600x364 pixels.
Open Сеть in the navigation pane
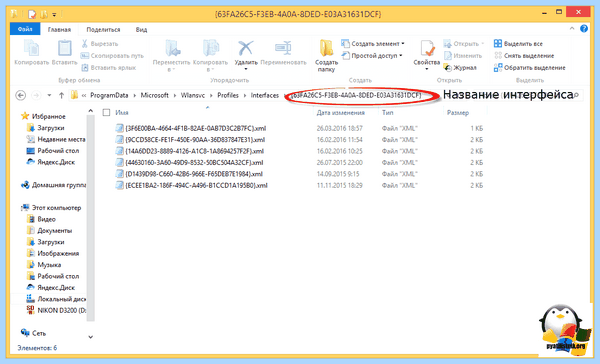[x=34, y=333]
